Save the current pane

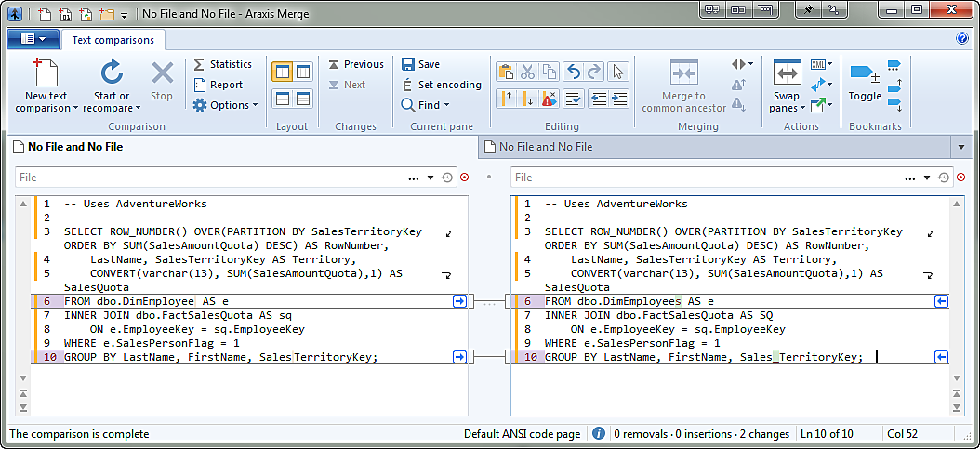click(419, 64)
